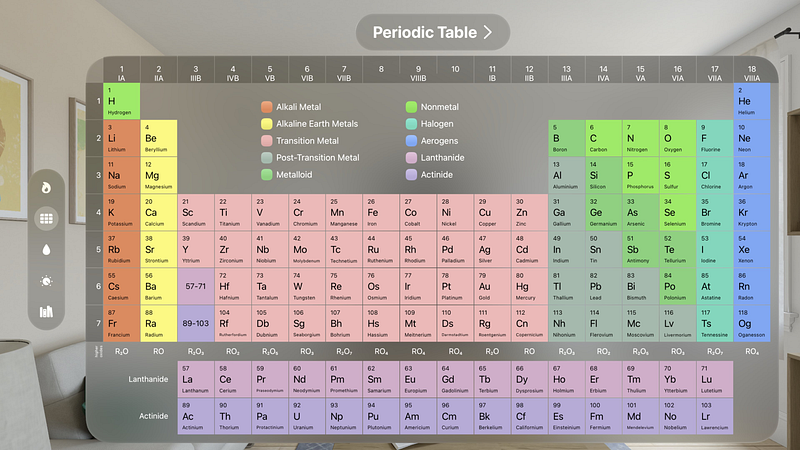Viewport: 800px width, 450px height.
Task: Open the Francium element cell
Action: point(121,323)
